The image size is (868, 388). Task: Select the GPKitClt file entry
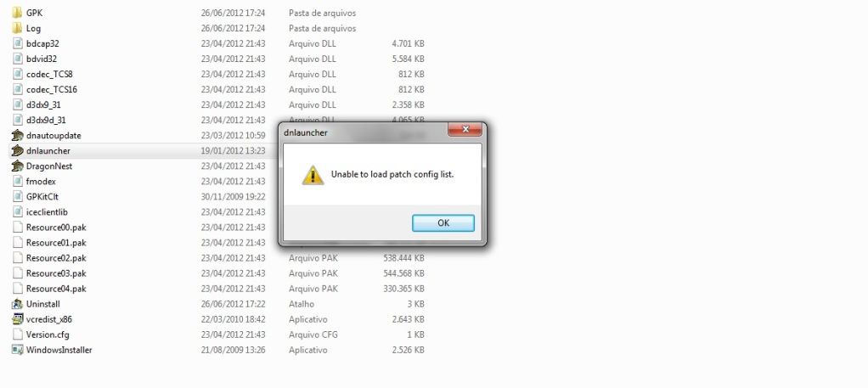[x=42, y=196]
